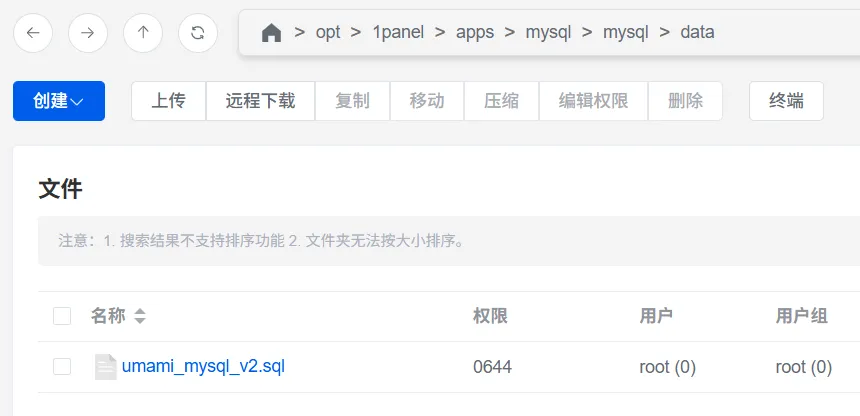Click the home icon in breadcrumb
The image size is (860, 416).
point(271,33)
